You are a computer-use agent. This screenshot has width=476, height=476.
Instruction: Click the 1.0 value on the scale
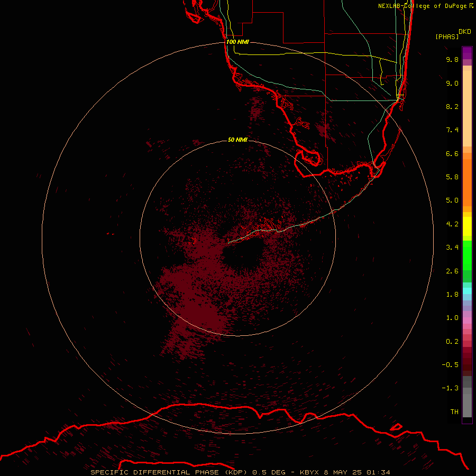coord(452,318)
